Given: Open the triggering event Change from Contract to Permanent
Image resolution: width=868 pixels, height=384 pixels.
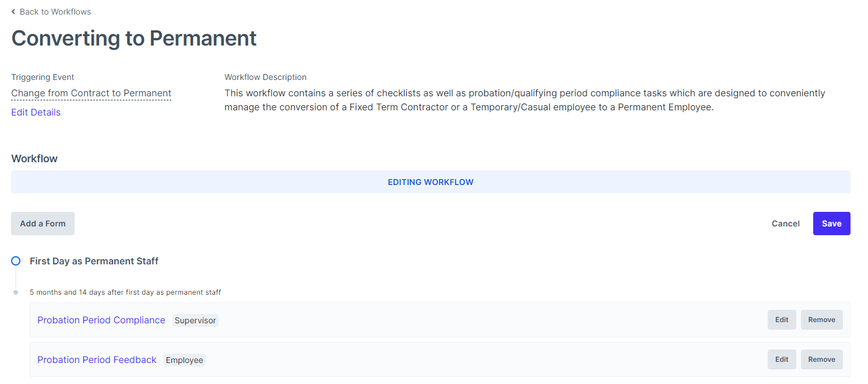Looking at the screenshot, I should 91,93.
